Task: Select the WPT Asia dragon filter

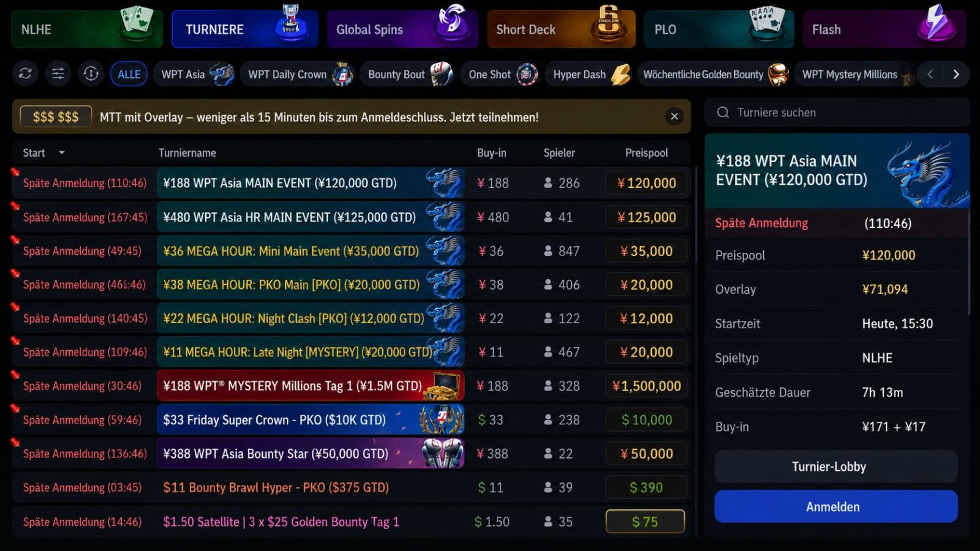Action: (195, 74)
